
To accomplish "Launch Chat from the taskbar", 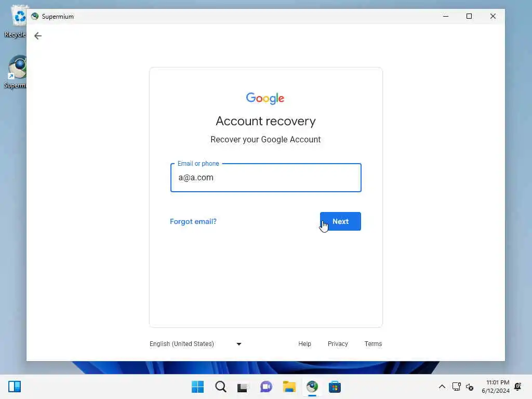I will [266, 387].
